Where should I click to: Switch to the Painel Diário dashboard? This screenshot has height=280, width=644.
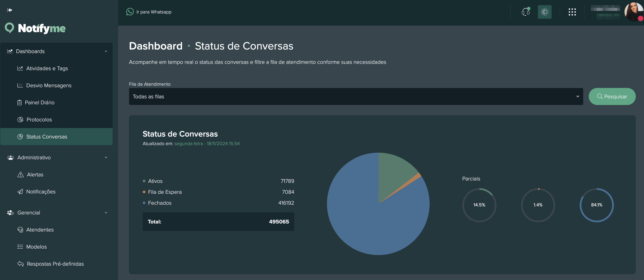[40, 102]
